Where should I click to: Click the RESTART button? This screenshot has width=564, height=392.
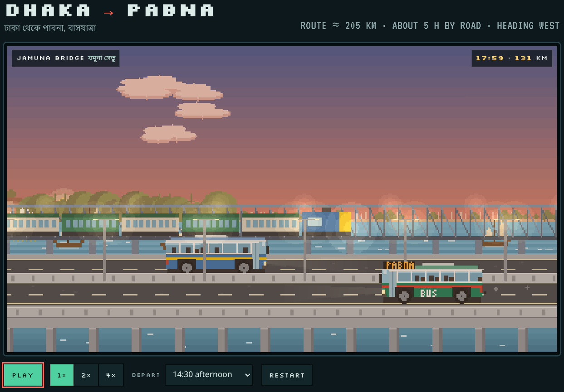tap(287, 375)
